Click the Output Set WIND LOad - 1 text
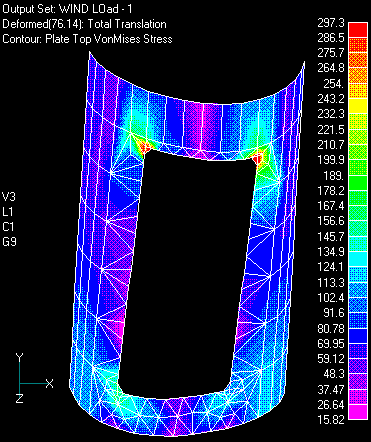Image resolution: width=371 pixels, height=442 pixels. click(x=67, y=9)
